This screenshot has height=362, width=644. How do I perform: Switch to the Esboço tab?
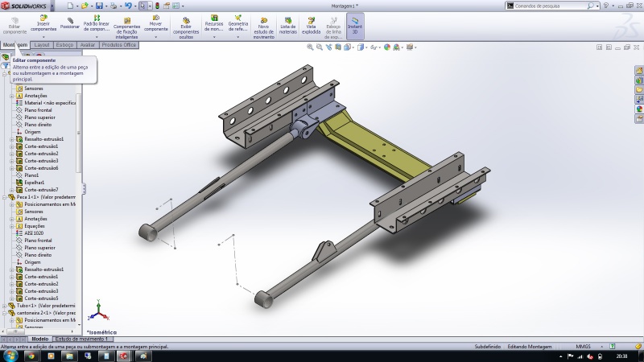pos(64,45)
